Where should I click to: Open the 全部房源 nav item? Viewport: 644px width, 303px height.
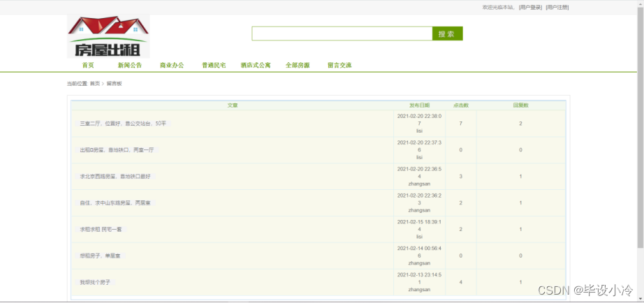298,66
